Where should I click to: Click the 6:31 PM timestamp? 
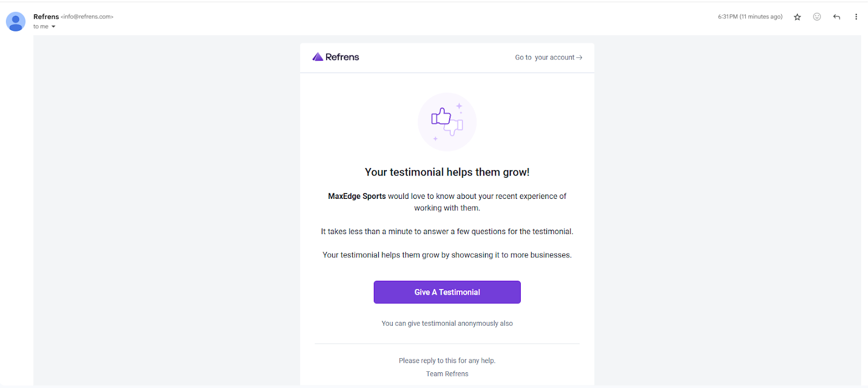pyautogui.click(x=750, y=17)
